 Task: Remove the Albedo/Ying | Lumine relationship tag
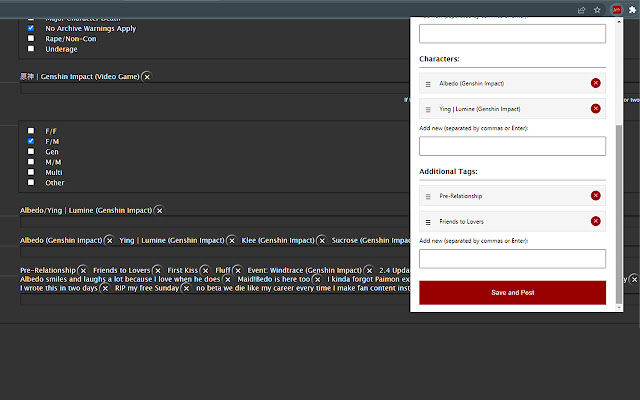[159, 211]
